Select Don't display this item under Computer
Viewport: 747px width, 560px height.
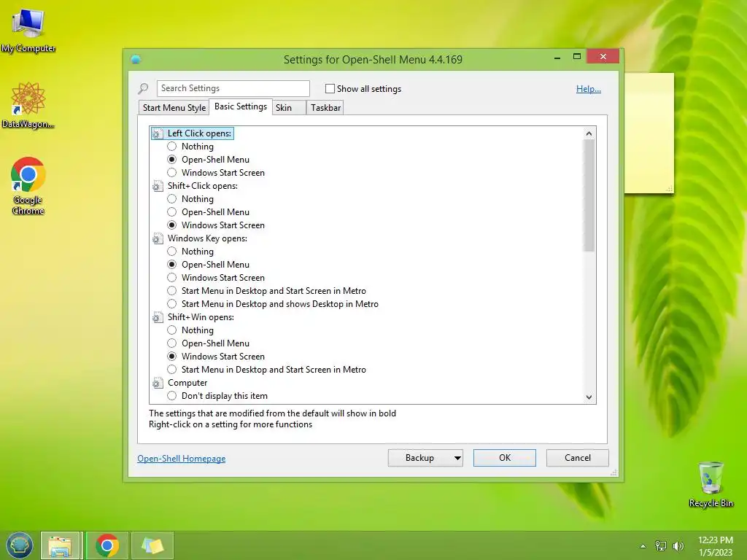tap(172, 396)
